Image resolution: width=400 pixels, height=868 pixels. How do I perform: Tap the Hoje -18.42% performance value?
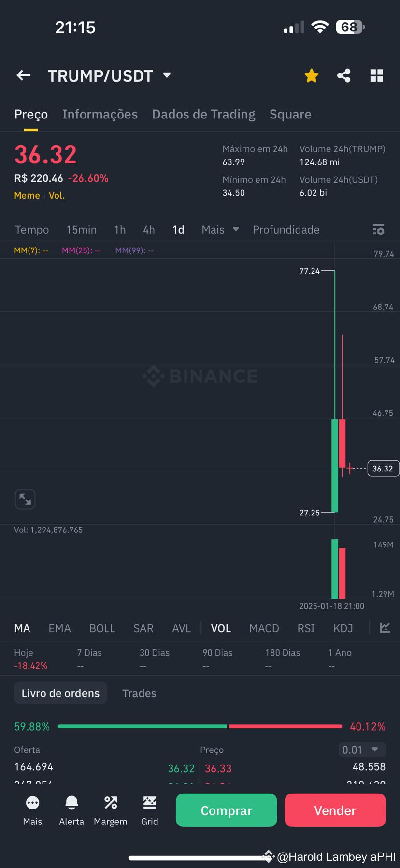pos(30,666)
